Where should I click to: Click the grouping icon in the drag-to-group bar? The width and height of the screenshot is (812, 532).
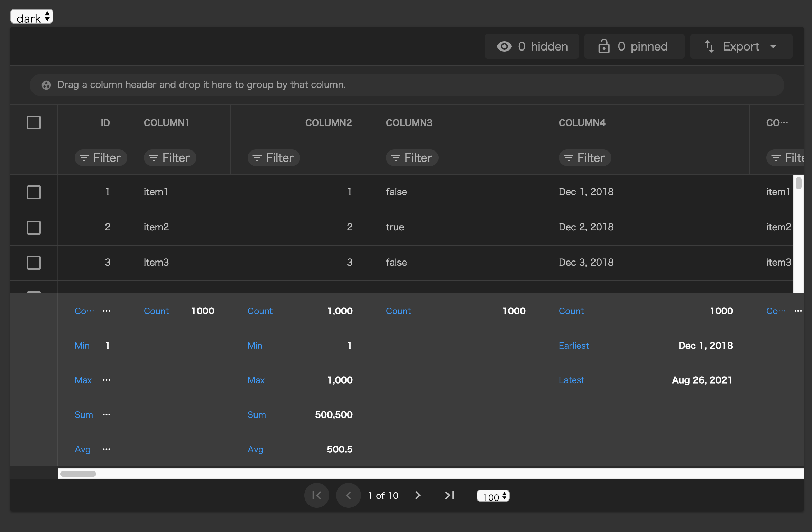[46, 85]
